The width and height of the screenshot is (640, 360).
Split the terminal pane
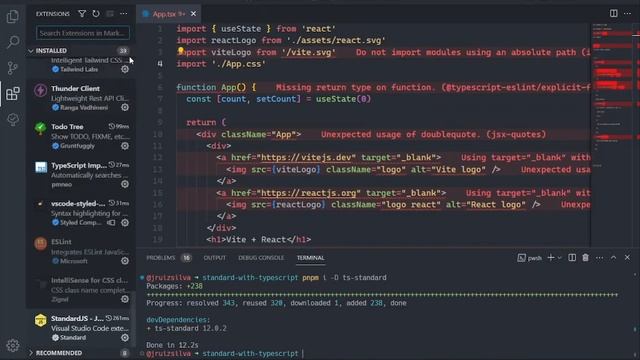coord(572,258)
